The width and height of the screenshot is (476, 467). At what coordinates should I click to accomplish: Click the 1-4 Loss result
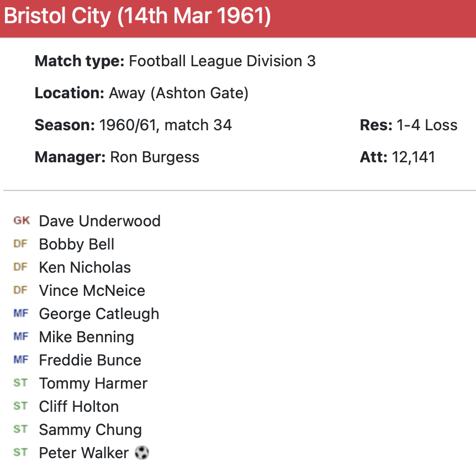click(427, 125)
